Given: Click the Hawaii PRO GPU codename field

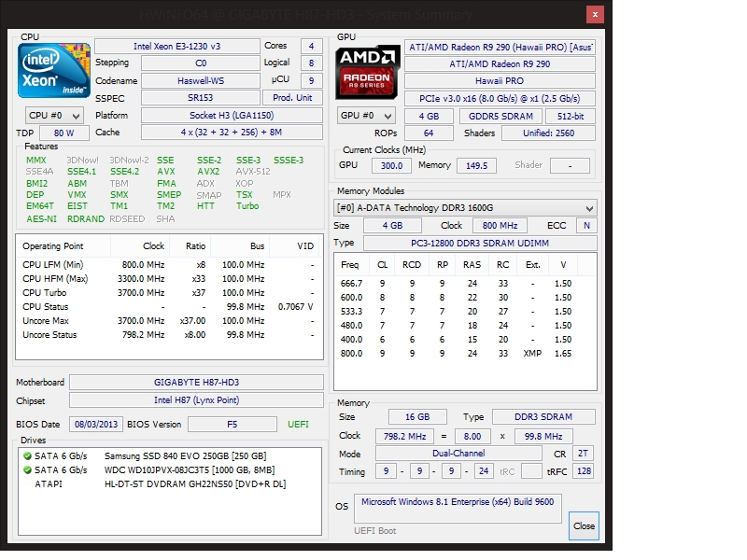Looking at the screenshot, I should coord(500,81).
